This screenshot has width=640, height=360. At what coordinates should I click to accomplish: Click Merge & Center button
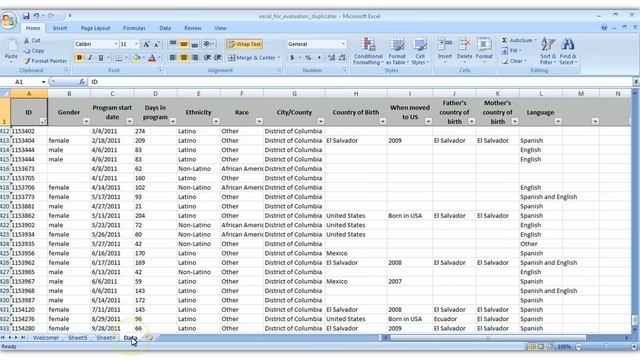(x=254, y=58)
